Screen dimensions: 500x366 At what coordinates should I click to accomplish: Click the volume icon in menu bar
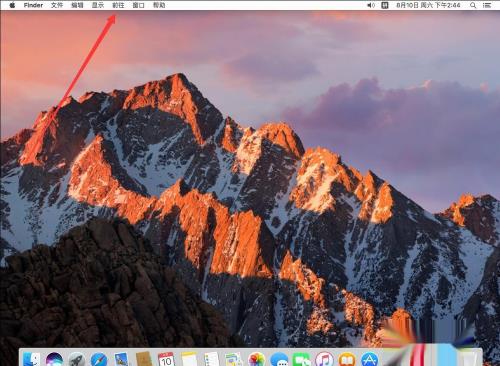(x=371, y=5)
